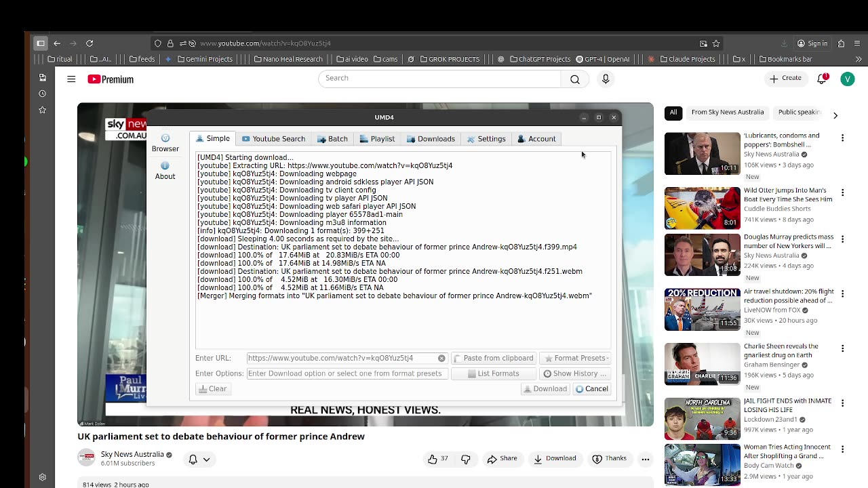The height and width of the screenshot is (488, 868).
Task: Open the Account tab in UMD4
Action: click(536, 138)
